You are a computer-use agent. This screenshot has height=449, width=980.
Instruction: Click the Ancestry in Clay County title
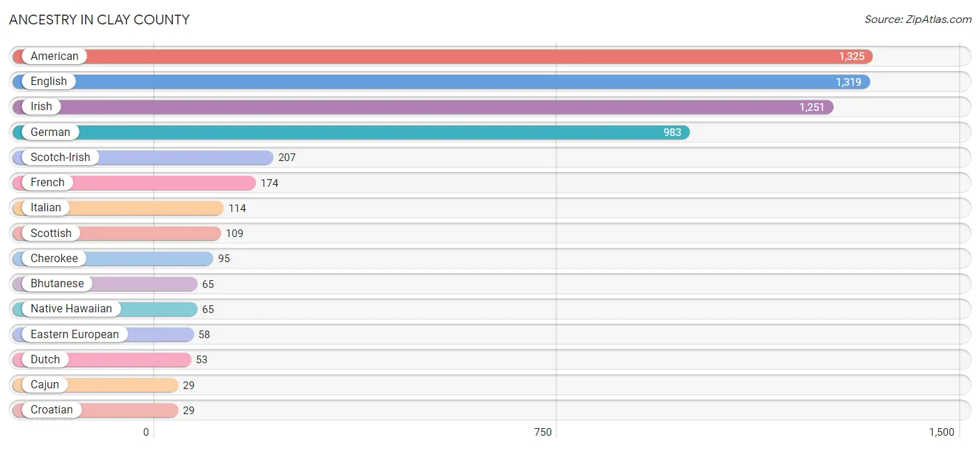click(x=99, y=20)
